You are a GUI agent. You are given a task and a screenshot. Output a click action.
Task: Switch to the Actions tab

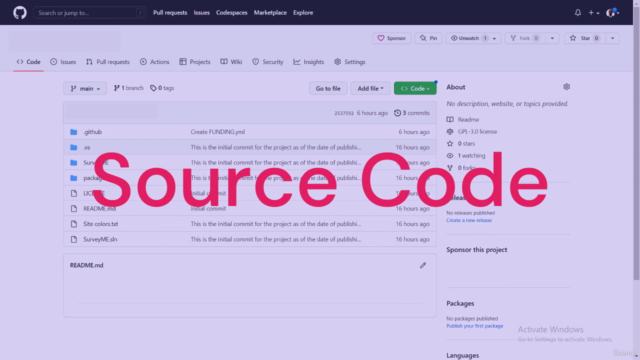[x=154, y=62]
